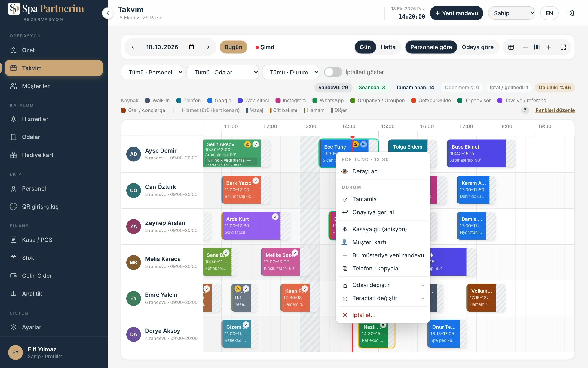Open Renkleri düzenle link
This screenshot has height=368, width=588.
click(555, 110)
